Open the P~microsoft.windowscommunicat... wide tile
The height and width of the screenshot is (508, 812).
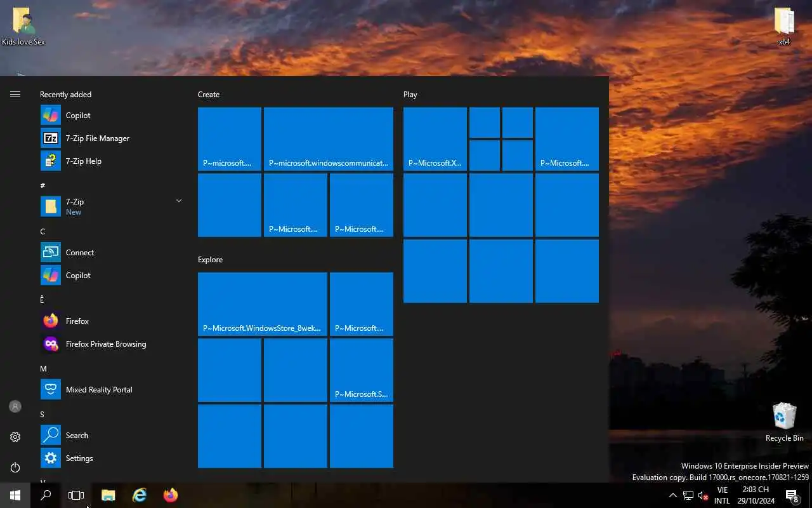(329, 139)
